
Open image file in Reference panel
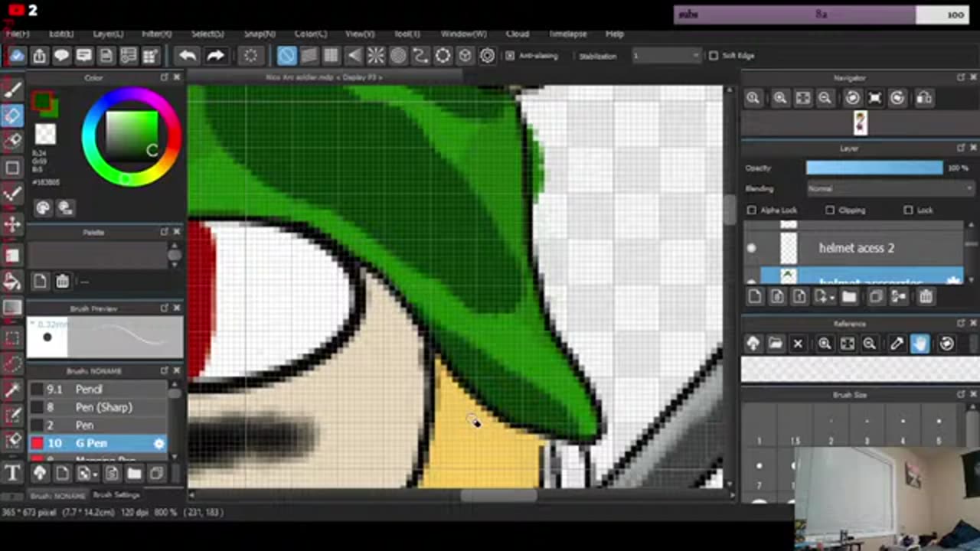pos(775,344)
